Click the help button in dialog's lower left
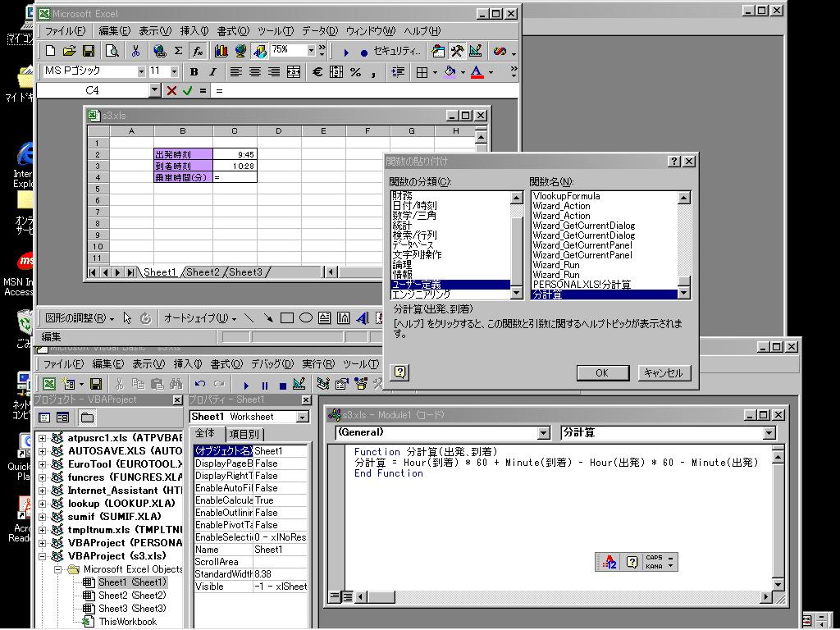Viewport: 840px width, 630px height. (400, 372)
